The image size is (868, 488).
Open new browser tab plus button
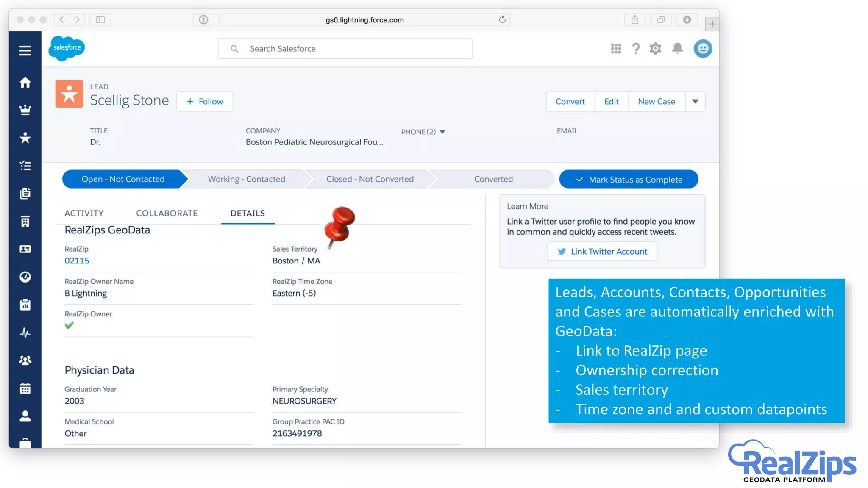pyautogui.click(x=712, y=24)
